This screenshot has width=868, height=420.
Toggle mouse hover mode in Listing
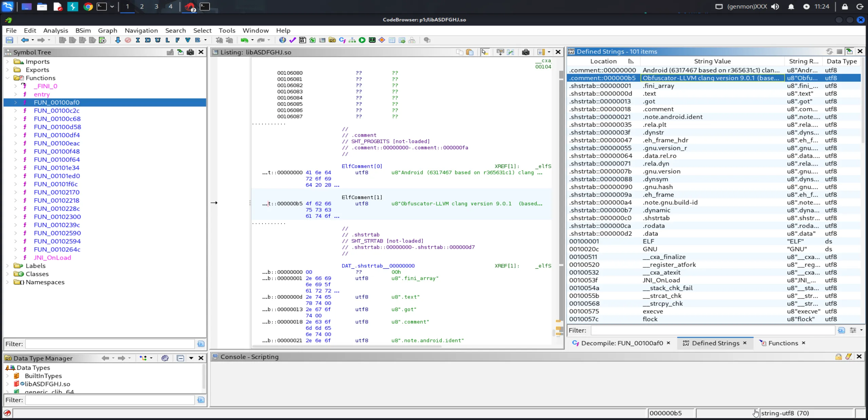pyautogui.click(x=484, y=52)
